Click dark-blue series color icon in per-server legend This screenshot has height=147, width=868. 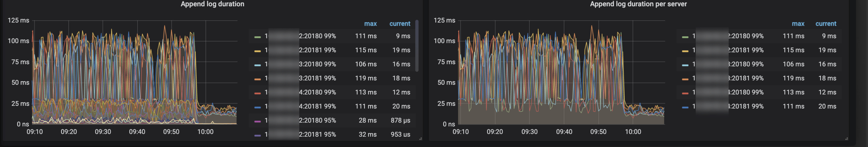tap(685, 107)
